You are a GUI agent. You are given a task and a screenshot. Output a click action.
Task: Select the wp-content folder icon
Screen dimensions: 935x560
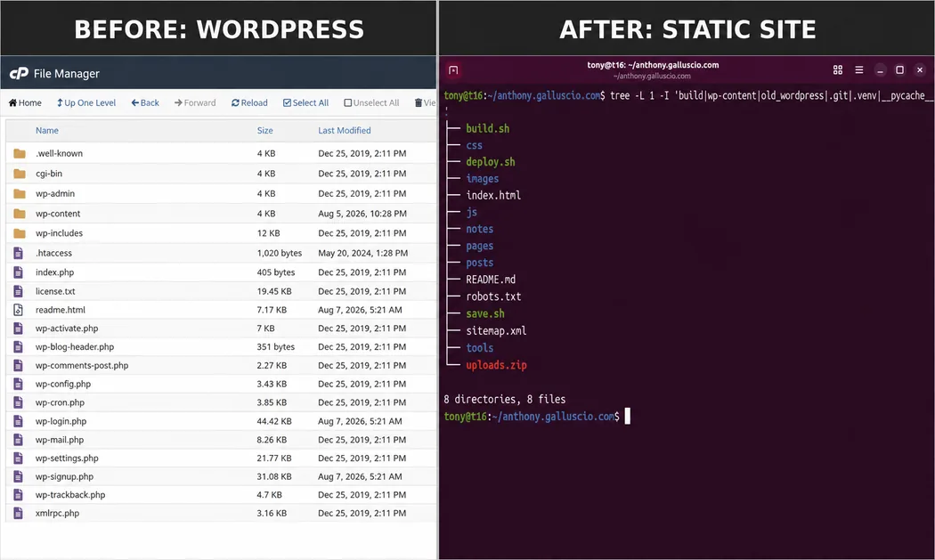point(20,214)
